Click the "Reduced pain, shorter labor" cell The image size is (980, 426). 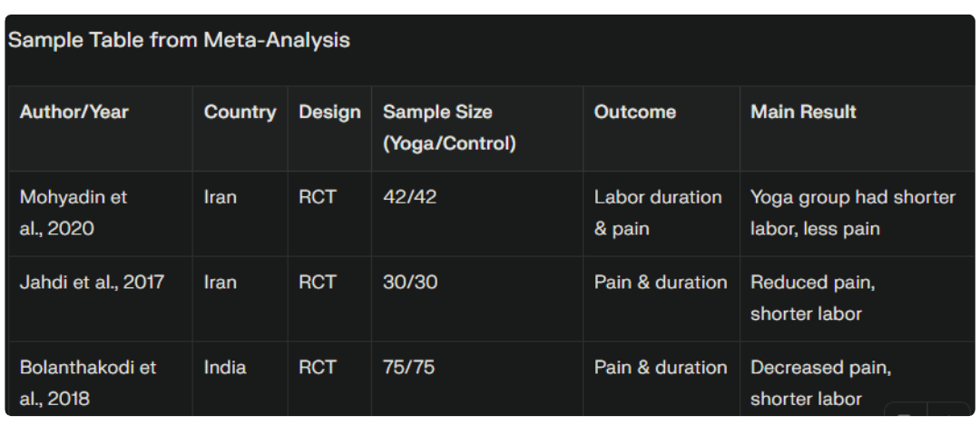[x=812, y=298]
